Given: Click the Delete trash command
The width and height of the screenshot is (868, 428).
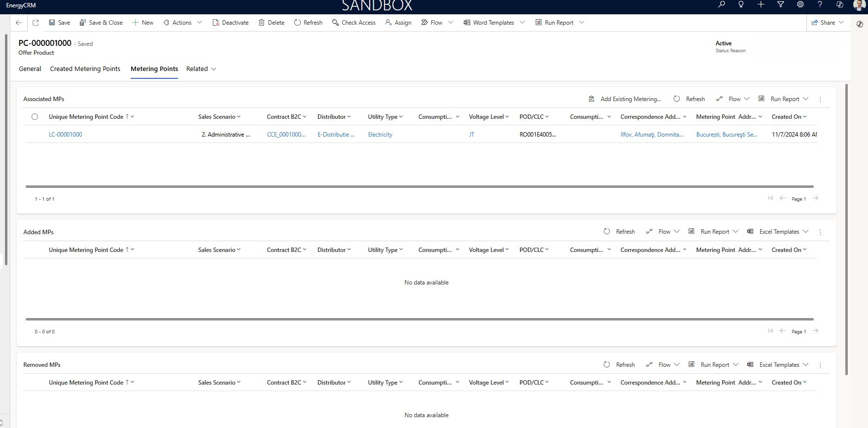Looking at the screenshot, I should 272,23.
